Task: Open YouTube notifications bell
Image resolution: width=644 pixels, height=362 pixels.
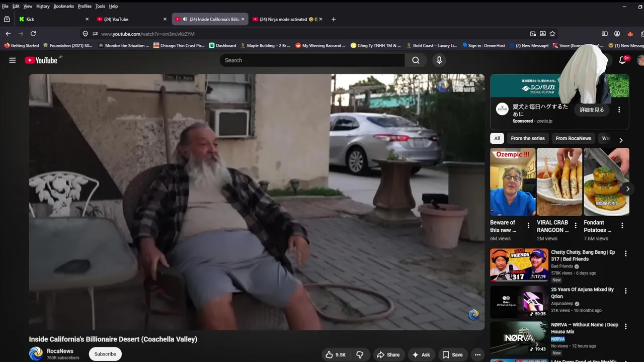Action: [622, 60]
